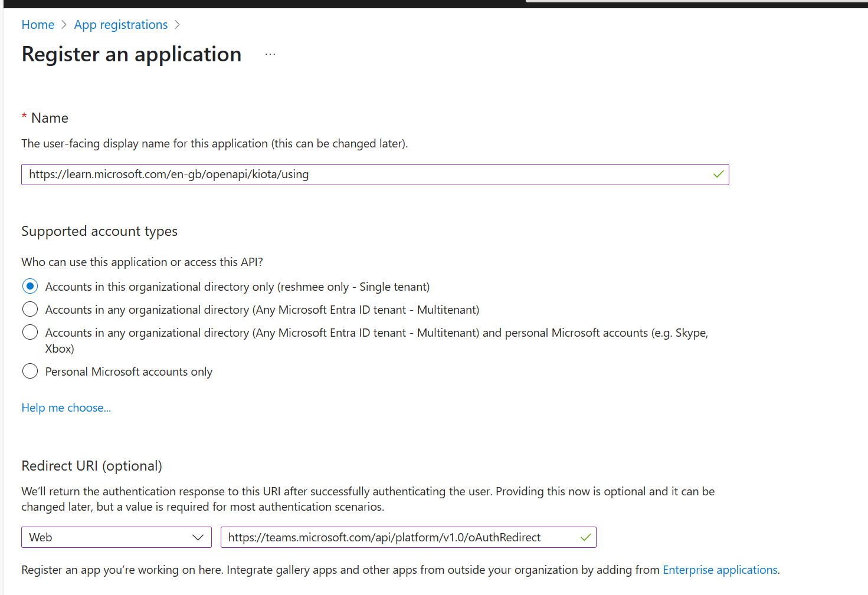Expand the redirect URI platform type selector

coord(116,537)
